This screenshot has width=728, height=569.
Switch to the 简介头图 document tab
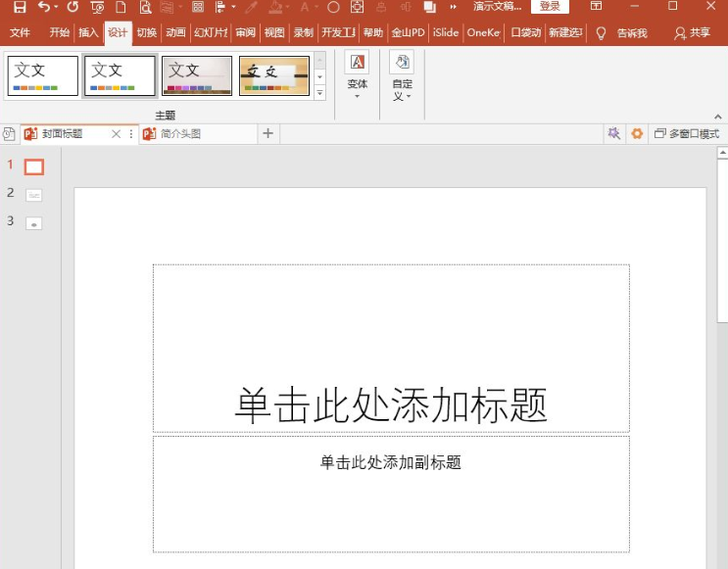[x=180, y=134]
